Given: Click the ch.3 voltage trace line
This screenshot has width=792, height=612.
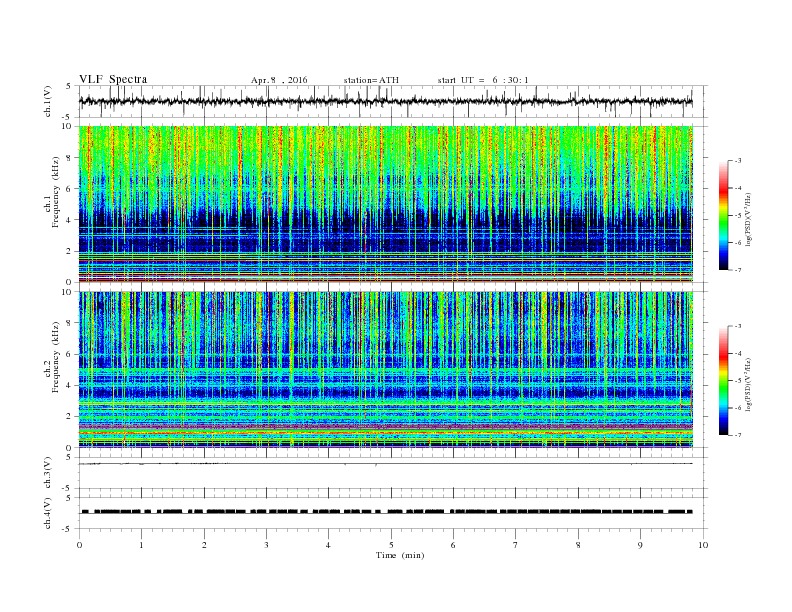Looking at the screenshot, I should point(386,464).
